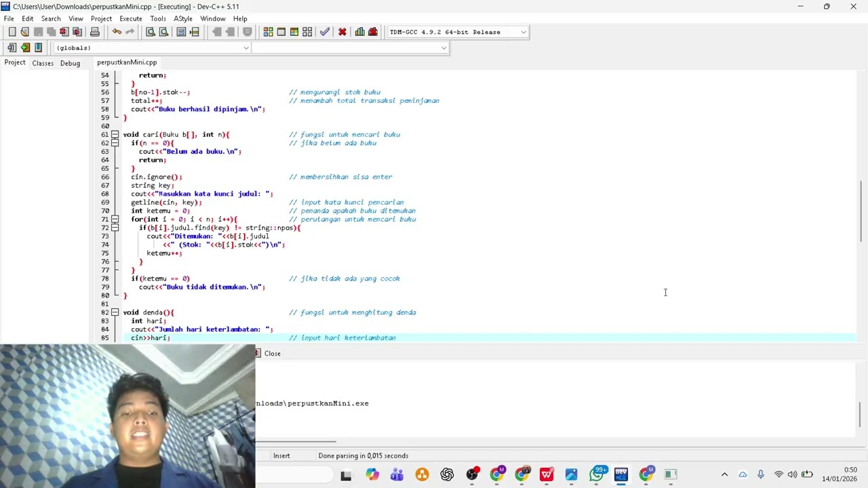868x488 pixels.
Task: Undo the last edit with the Undo arrow
Action: [x=117, y=32]
